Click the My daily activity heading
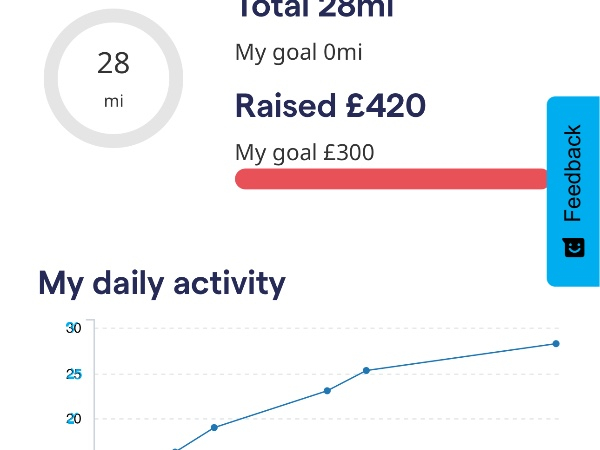Image resolution: width=600 pixels, height=450 pixels. click(x=162, y=283)
